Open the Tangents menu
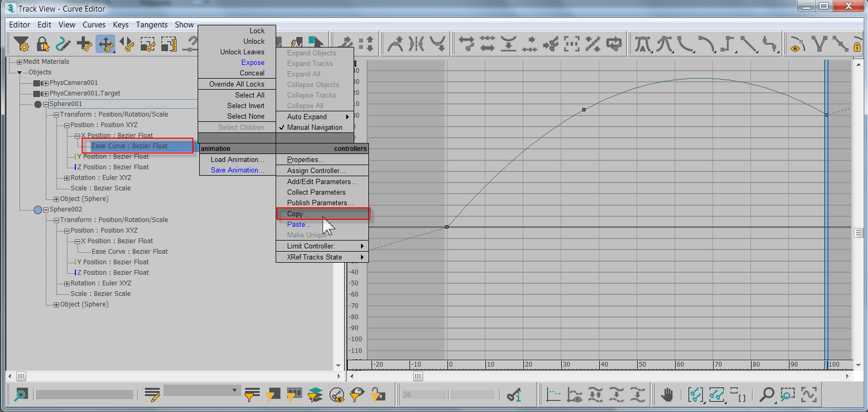 (152, 25)
